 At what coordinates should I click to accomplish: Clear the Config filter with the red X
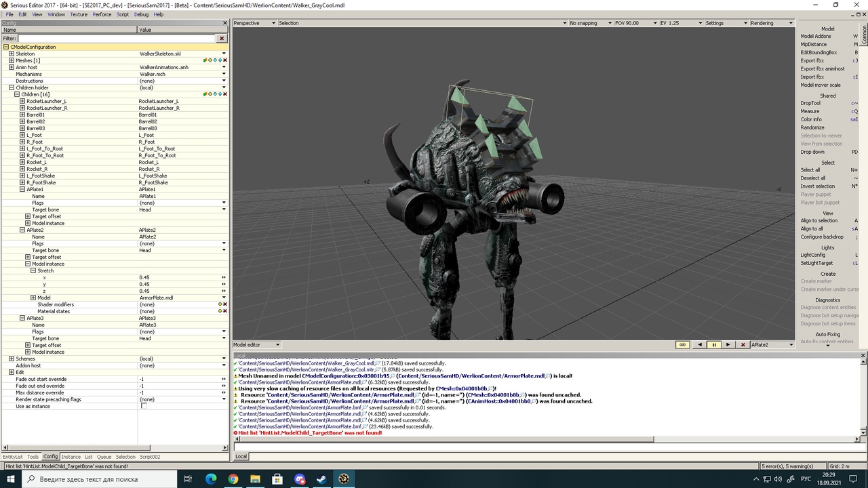pos(222,39)
